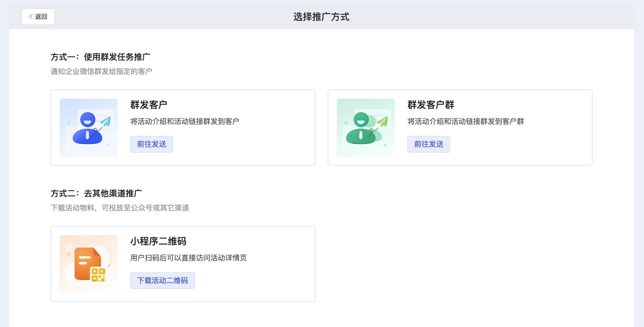This screenshot has height=327, width=644.
Task: Click 前往发送 under 群发客户
Action: pyautogui.click(x=152, y=144)
